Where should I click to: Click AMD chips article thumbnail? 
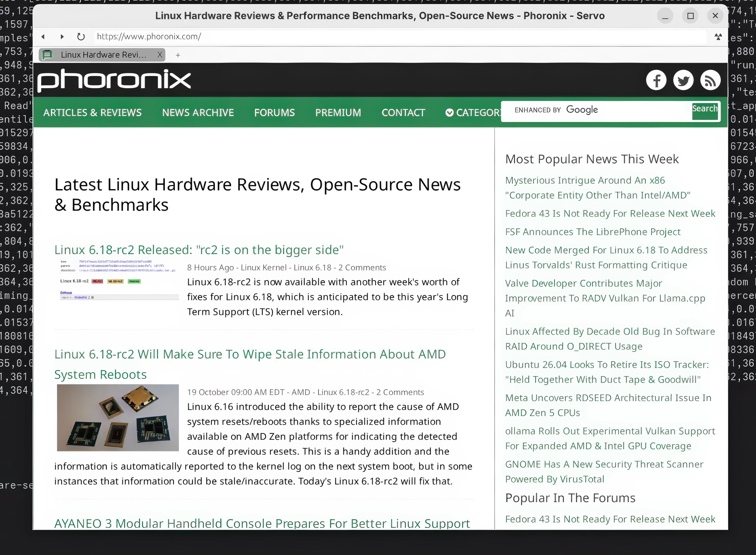coord(118,417)
